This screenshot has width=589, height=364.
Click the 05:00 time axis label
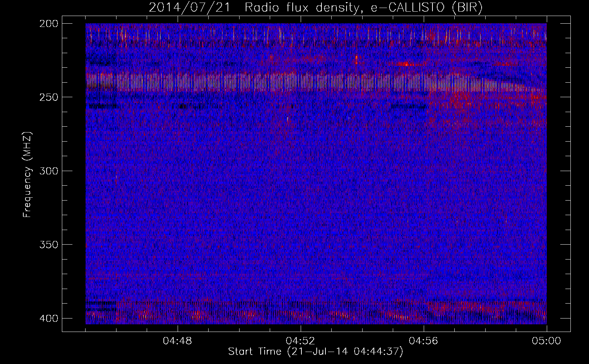coord(546,341)
